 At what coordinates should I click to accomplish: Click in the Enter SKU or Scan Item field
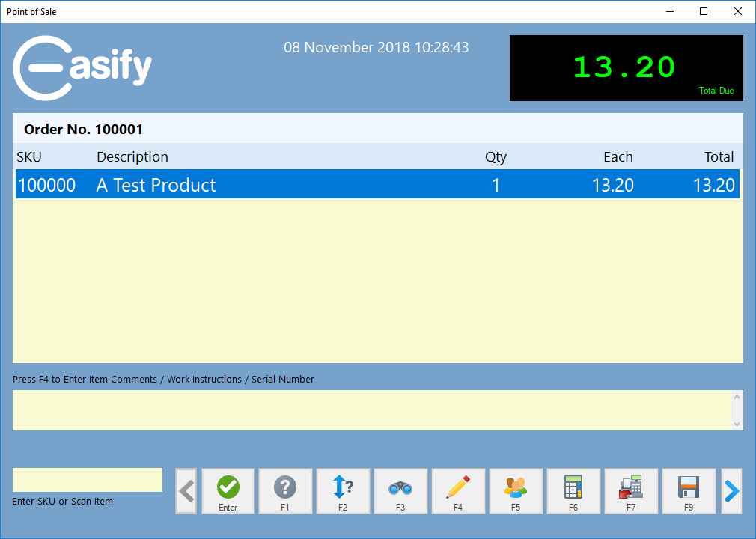tap(88, 480)
